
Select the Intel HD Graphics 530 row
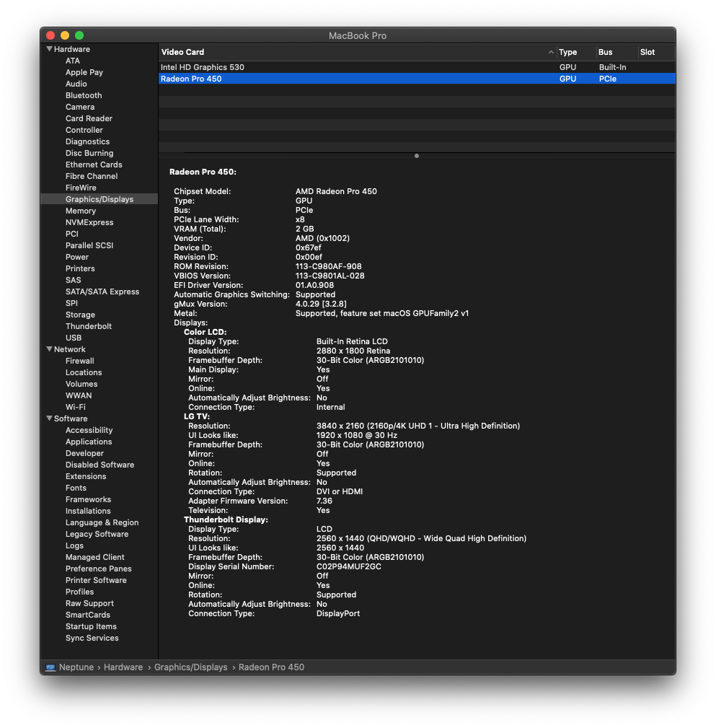[417, 67]
